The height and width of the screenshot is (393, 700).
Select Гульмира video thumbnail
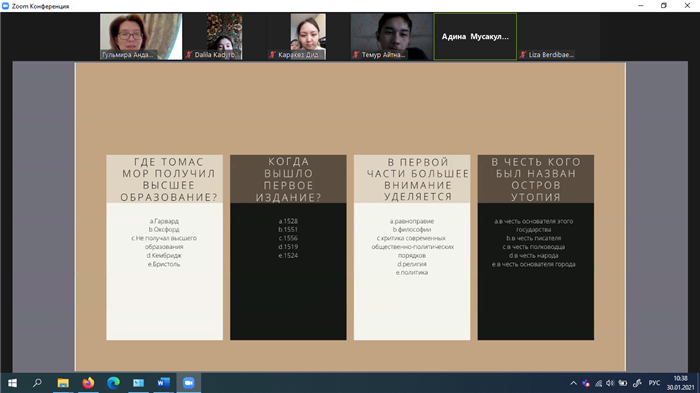(141, 36)
